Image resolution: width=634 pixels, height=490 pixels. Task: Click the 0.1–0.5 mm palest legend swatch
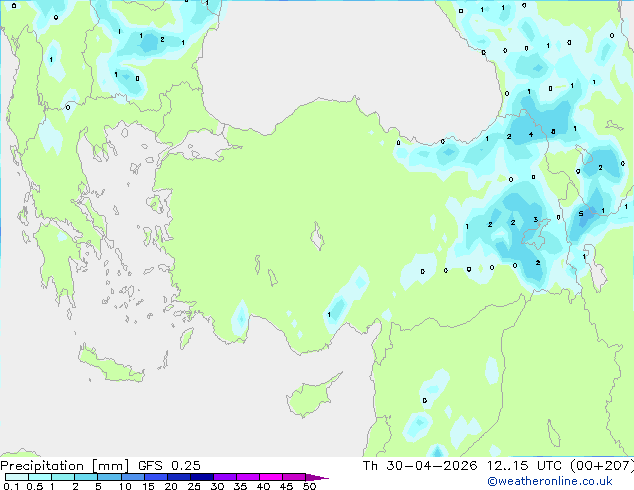point(17,477)
